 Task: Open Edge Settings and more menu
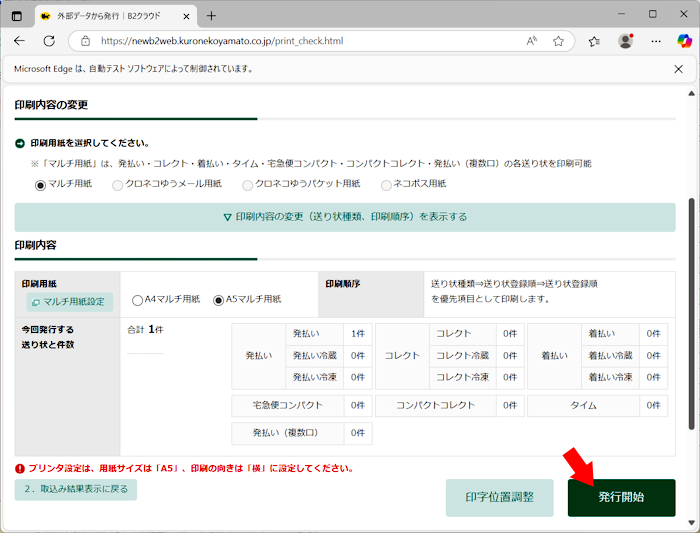[656, 41]
